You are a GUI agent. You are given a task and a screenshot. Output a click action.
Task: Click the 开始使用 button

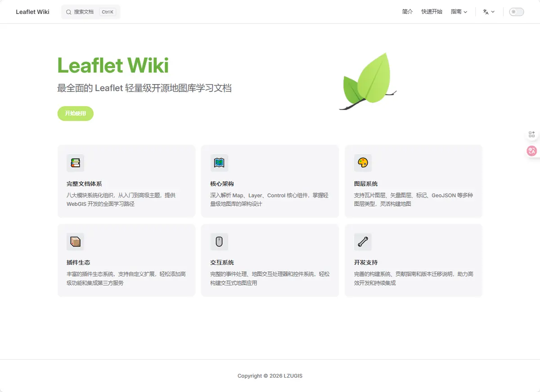point(75,113)
